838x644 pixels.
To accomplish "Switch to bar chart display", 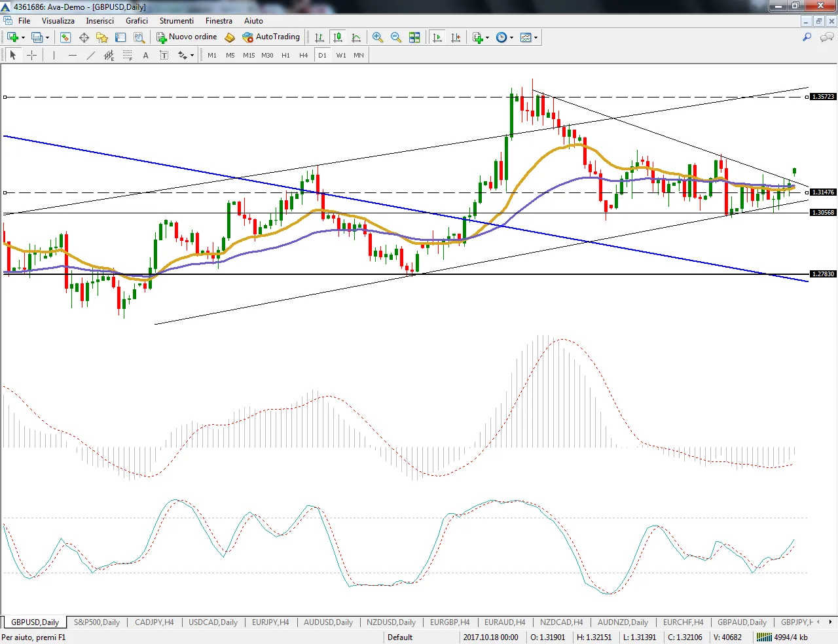I will (x=319, y=37).
